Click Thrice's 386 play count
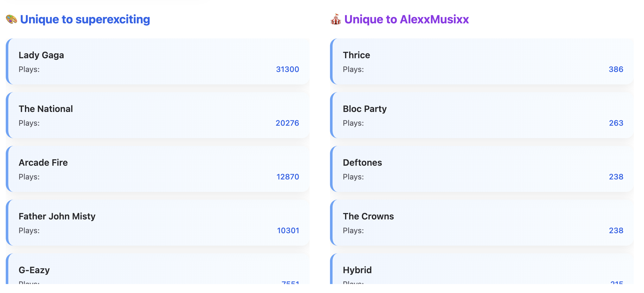 [x=616, y=69]
